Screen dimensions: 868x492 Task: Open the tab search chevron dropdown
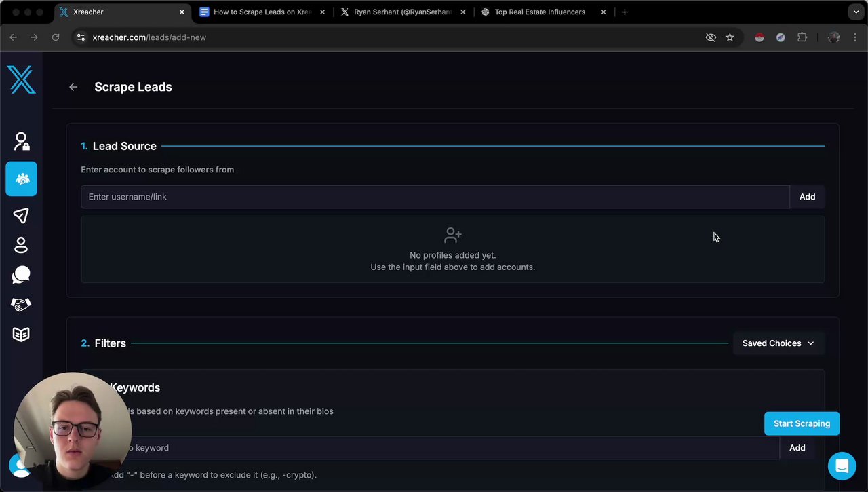tap(856, 12)
